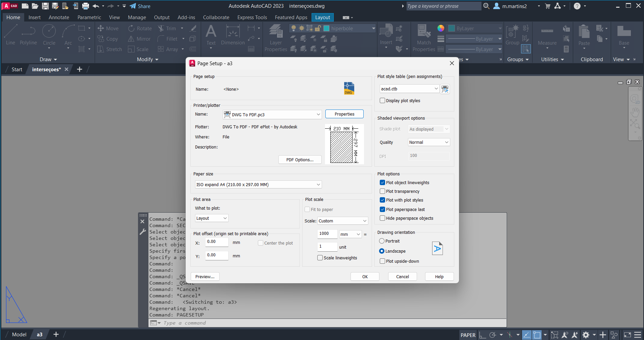Enable Scale lineweights checkbox
The height and width of the screenshot is (340, 644).
320,258
